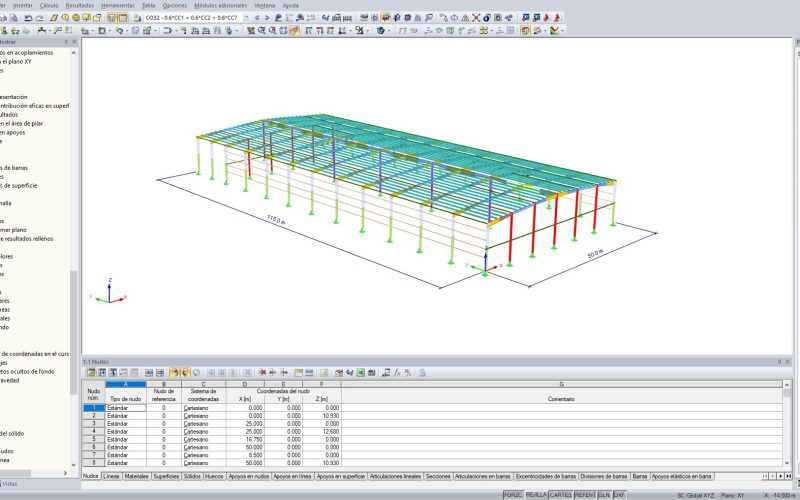Select column A header in nodes table
This screenshot has width=800, height=500.
(126, 384)
